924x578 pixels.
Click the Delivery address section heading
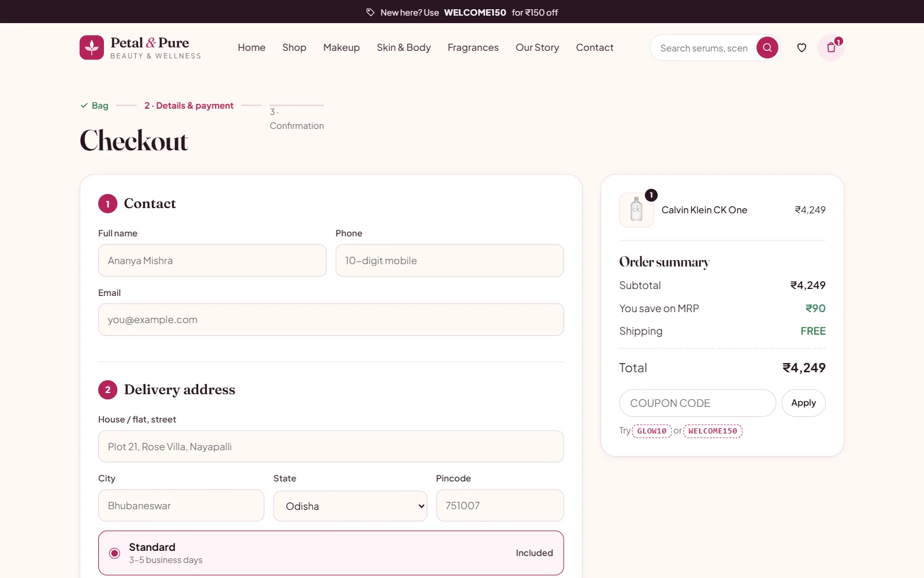[180, 390]
